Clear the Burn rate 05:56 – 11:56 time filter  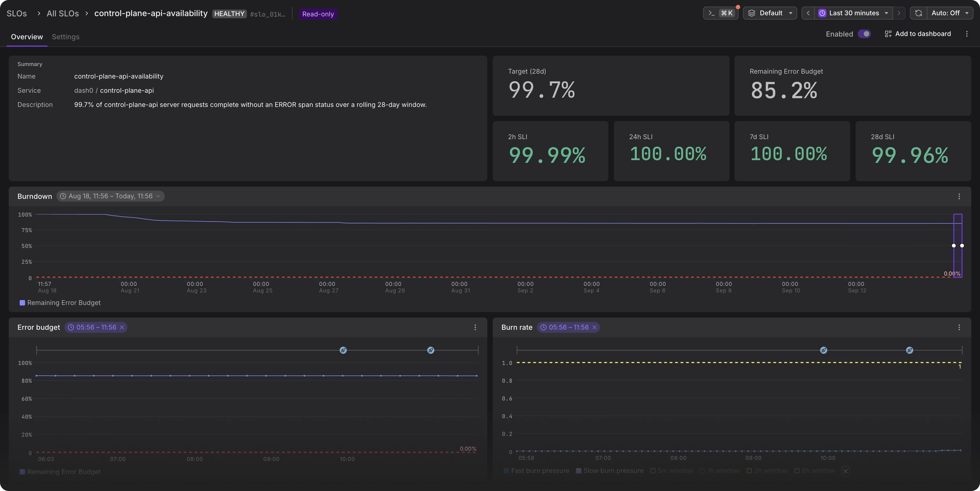coord(594,327)
